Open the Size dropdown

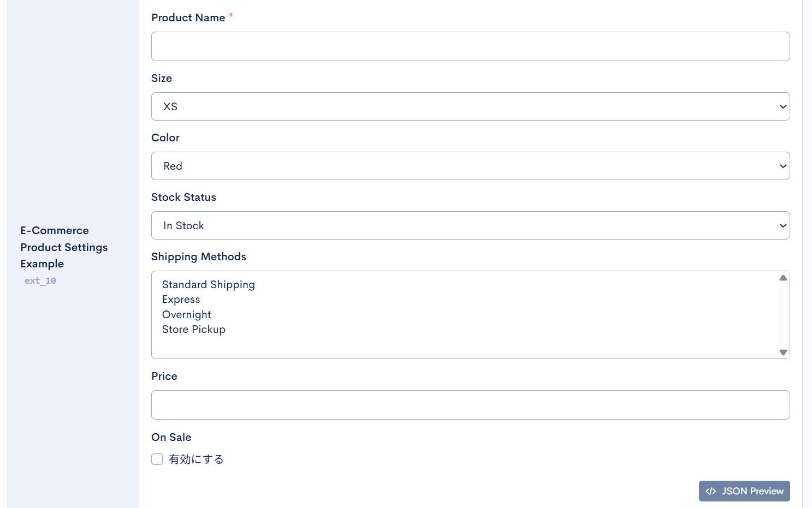[470, 106]
